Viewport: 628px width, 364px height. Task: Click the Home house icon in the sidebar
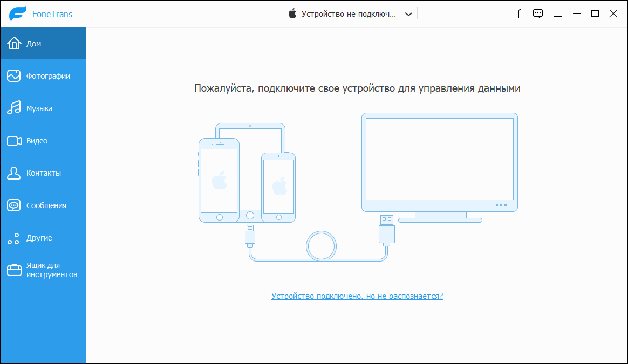[13, 44]
